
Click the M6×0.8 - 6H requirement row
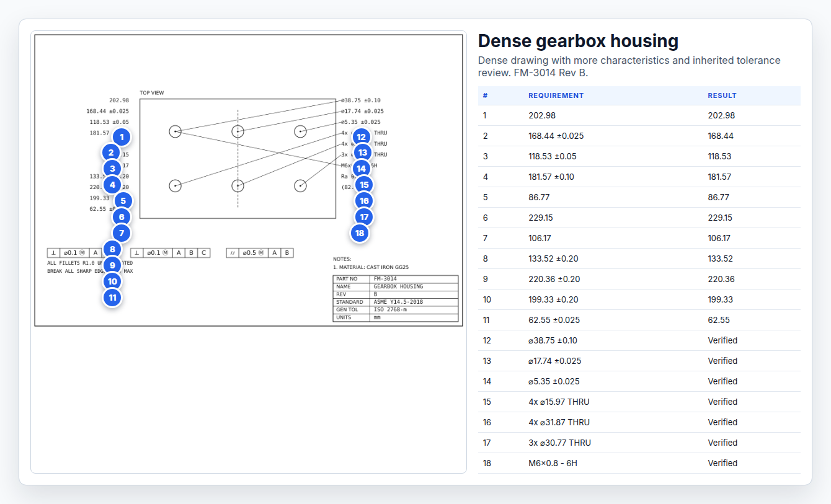coord(639,463)
